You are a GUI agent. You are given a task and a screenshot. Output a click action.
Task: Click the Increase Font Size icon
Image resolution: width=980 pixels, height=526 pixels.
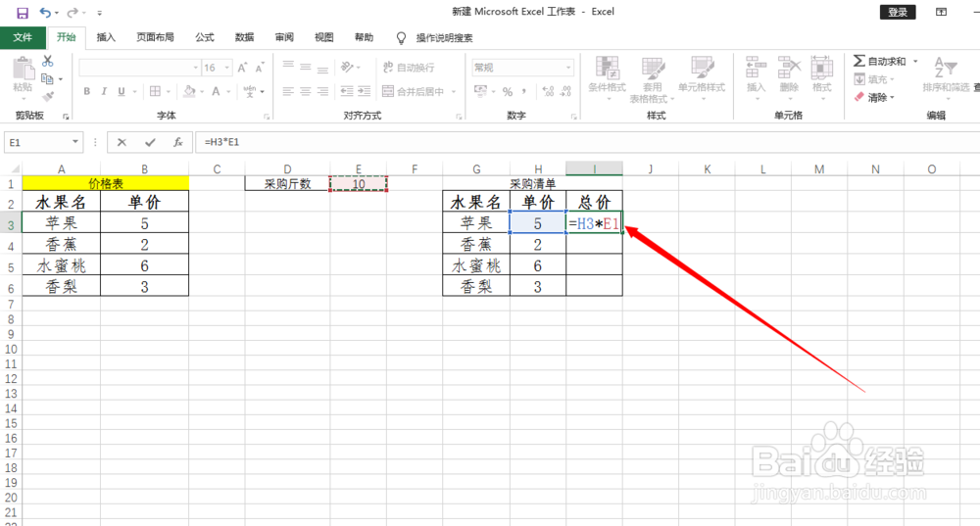click(x=242, y=68)
